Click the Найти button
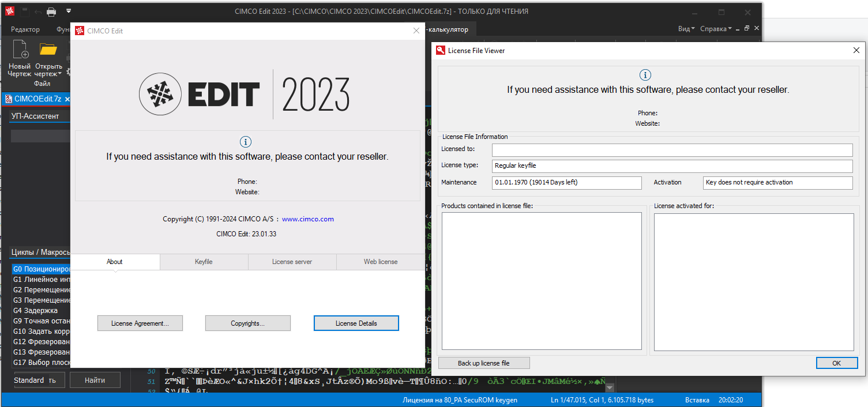This screenshot has height=407, width=868. pyautogui.click(x=95, y=380)
